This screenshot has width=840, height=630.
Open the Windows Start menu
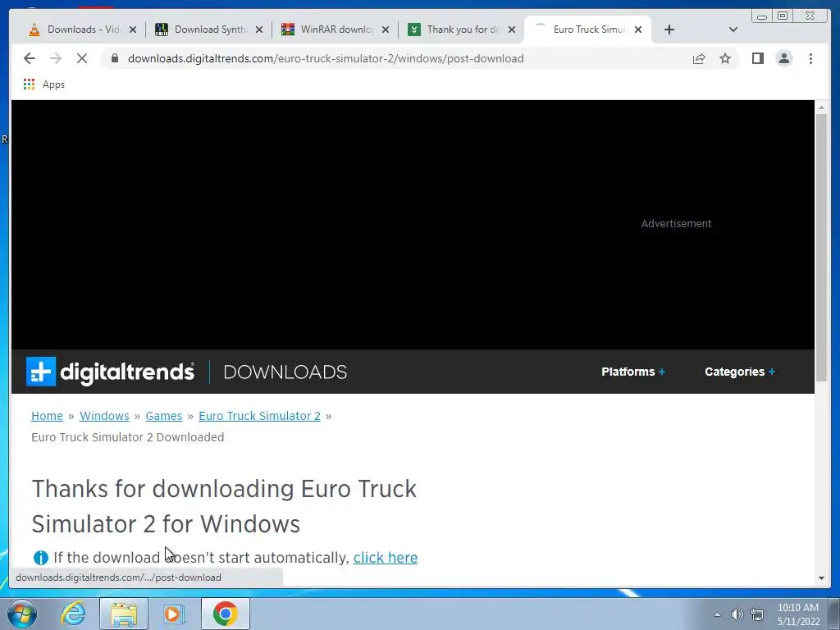coord(22,614)
